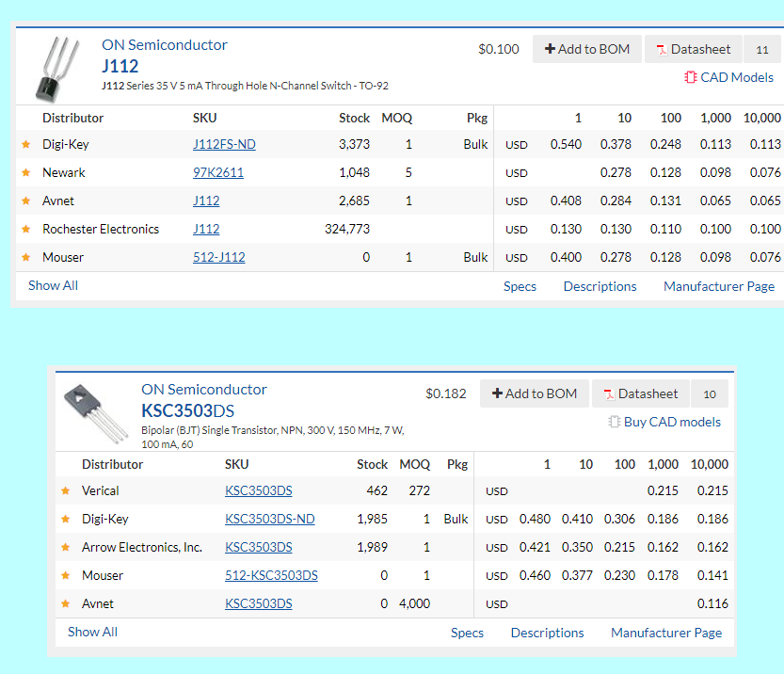Viewport: 784px width, 674px height.
Task: Open the KSC3503DS part number heading link
Action: (x=187, y=410)
